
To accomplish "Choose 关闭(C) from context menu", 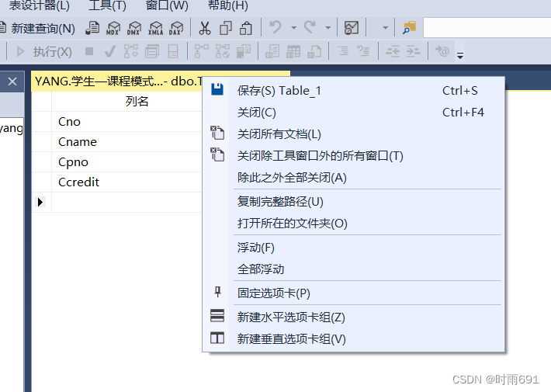I will pos(354,113).
